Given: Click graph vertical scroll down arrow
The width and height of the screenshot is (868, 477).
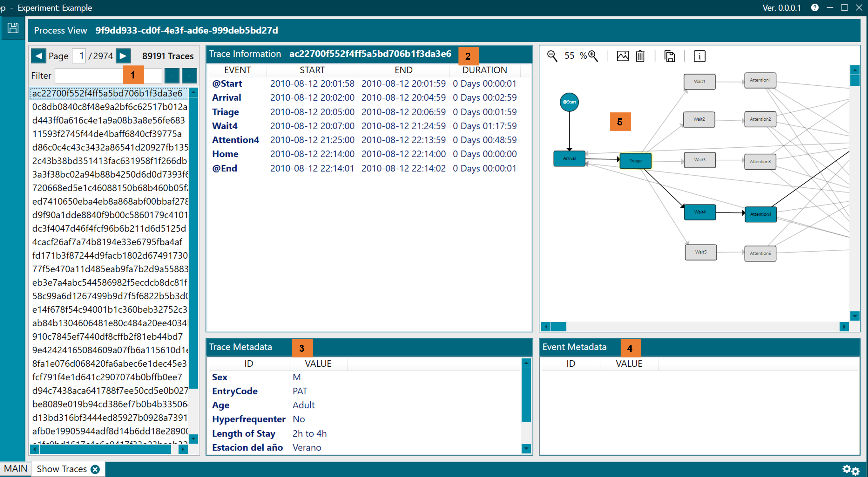Looking at the screenshot, I should 855,316.
